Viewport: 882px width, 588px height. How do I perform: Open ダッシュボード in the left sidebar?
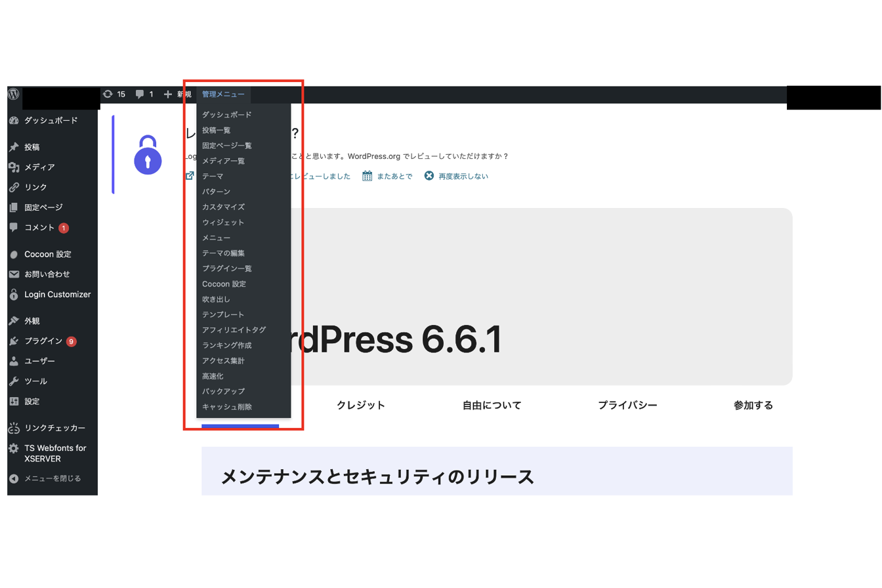[x=52, y=121]
